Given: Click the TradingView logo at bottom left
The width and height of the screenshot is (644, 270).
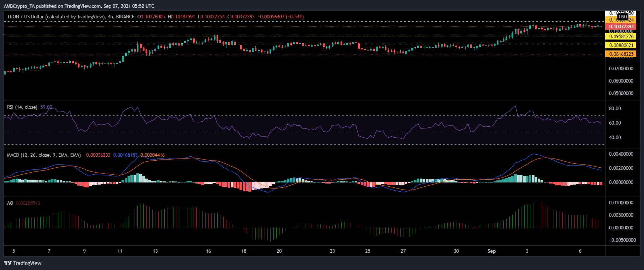Looking at the screenshot, I should point(23,263).
